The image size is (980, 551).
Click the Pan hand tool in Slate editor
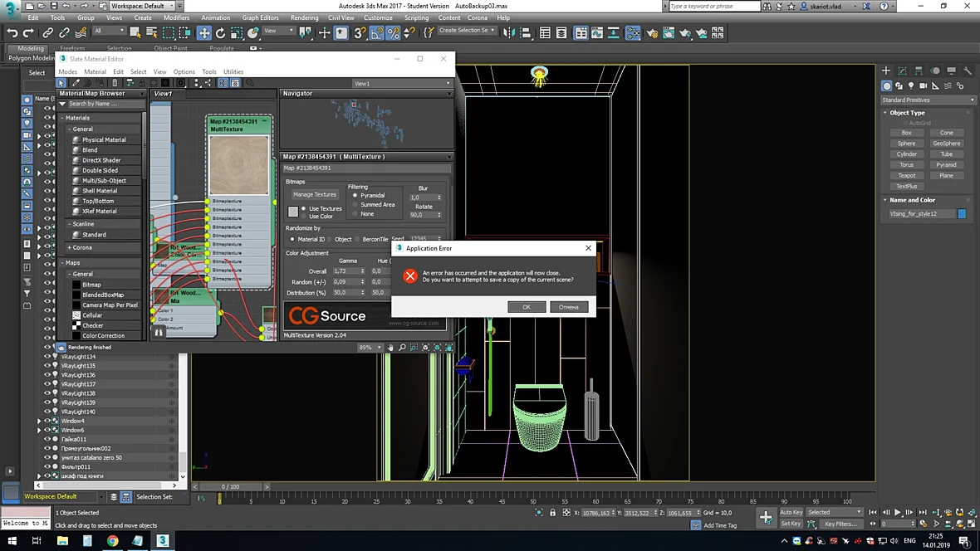(390, 348)
